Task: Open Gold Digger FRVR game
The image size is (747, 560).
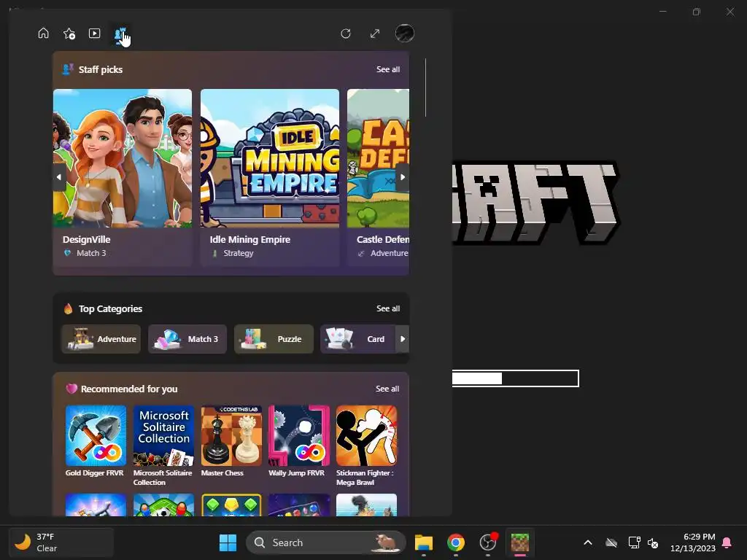Action: coord(96,436)
